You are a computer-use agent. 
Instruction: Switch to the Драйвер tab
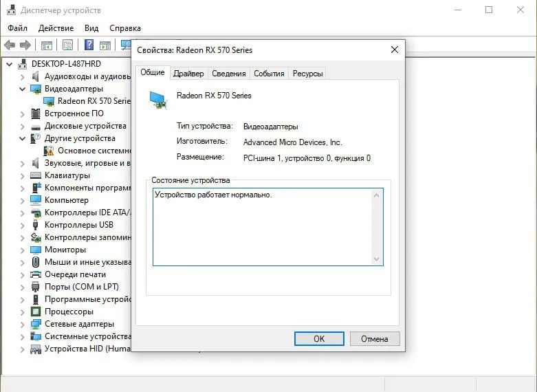point(188,74)
